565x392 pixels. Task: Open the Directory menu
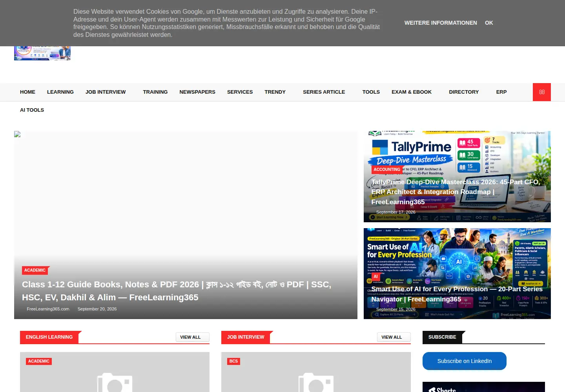pyautogui.click(x=464, y=92)
